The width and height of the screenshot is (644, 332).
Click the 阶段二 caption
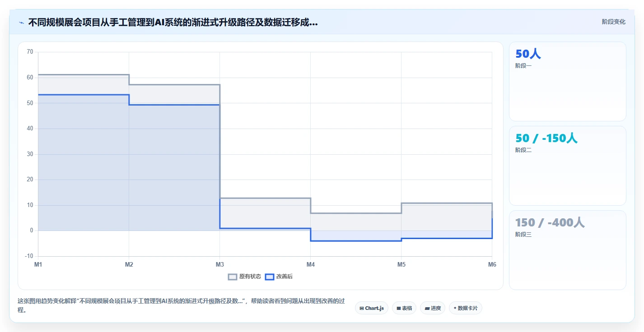(x=523, y=150)
